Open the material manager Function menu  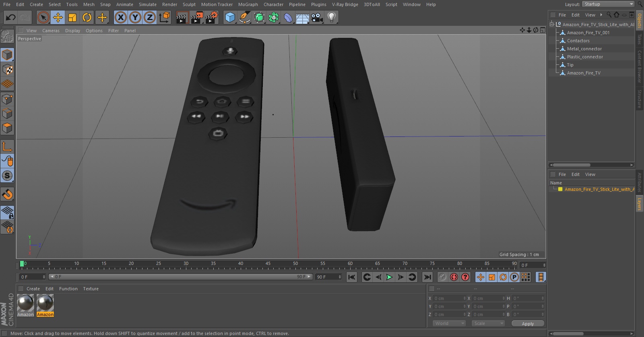pyautogui.click(x=68, y=289)
